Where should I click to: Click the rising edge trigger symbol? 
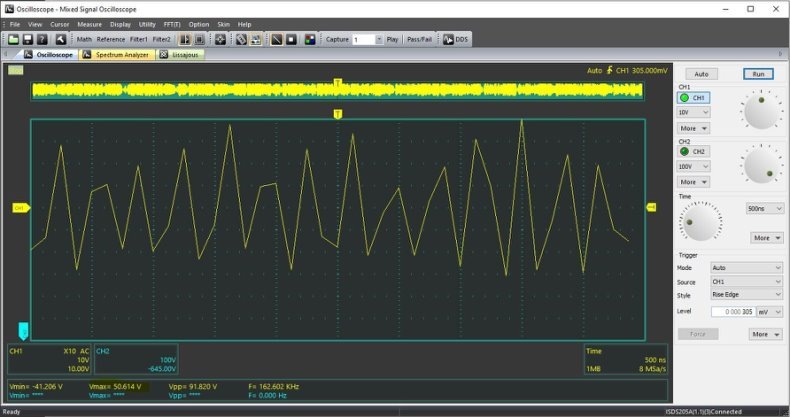coord(610,71)
